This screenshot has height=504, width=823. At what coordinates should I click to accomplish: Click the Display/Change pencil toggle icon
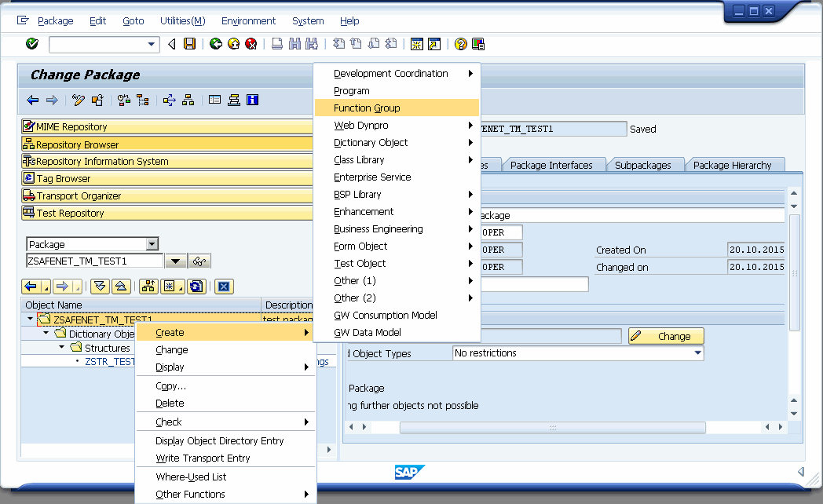click(x=79, y=100)
